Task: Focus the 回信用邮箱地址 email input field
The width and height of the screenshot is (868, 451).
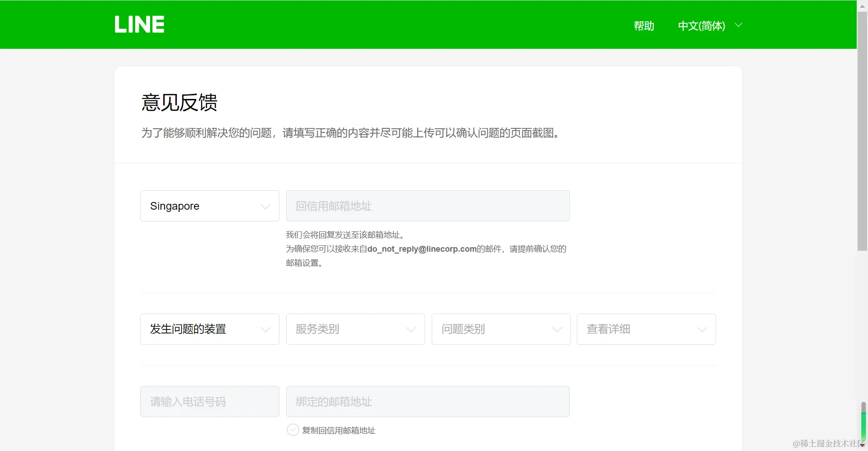Action: tap(428, 206)
